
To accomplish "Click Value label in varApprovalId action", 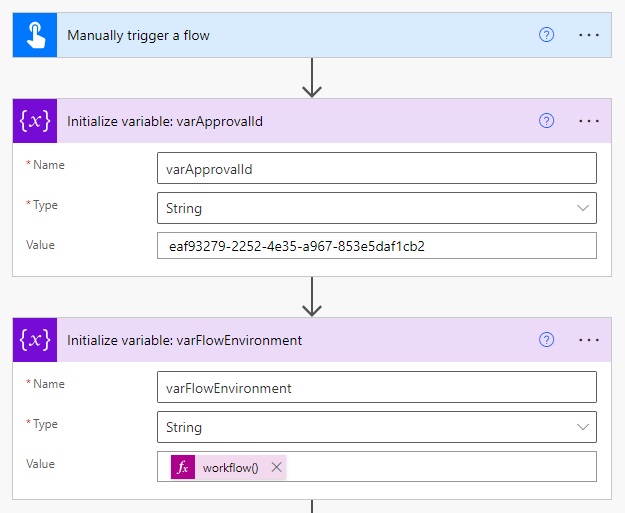I will [40, 245].
